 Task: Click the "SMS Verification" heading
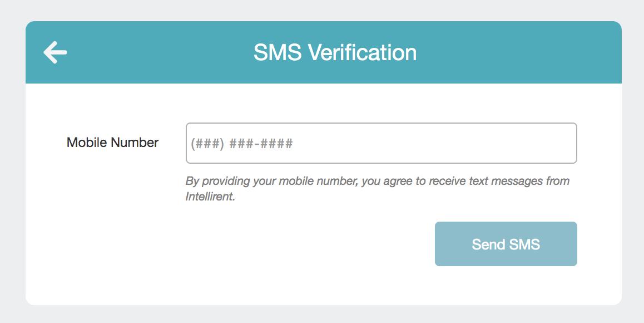pos(335,52)
